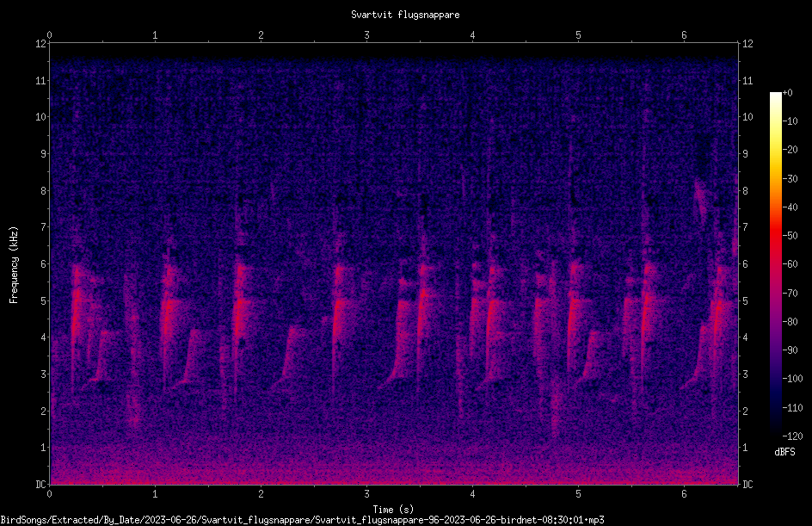The height and width of the screenshot is (526, 812).
Task: Click the '5' tick on the left frequency axis
Action: pyautogui.click(x=43, y=301)
